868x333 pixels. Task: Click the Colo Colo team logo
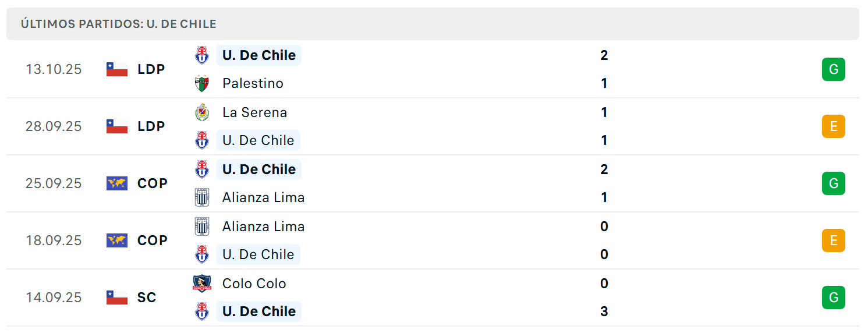pyautogui.click(x=202, y=284)
